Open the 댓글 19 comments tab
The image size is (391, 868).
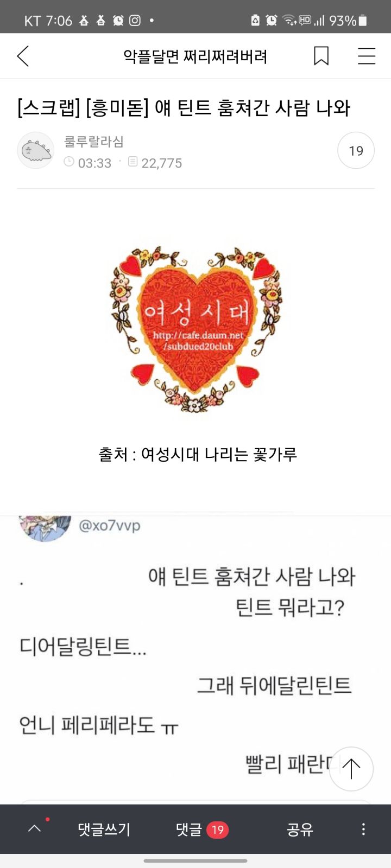(202, 829)
